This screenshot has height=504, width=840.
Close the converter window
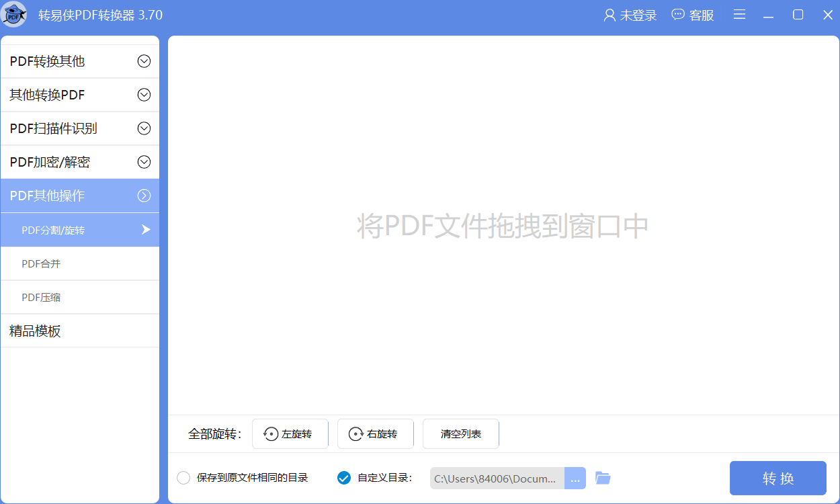[828, 15]
